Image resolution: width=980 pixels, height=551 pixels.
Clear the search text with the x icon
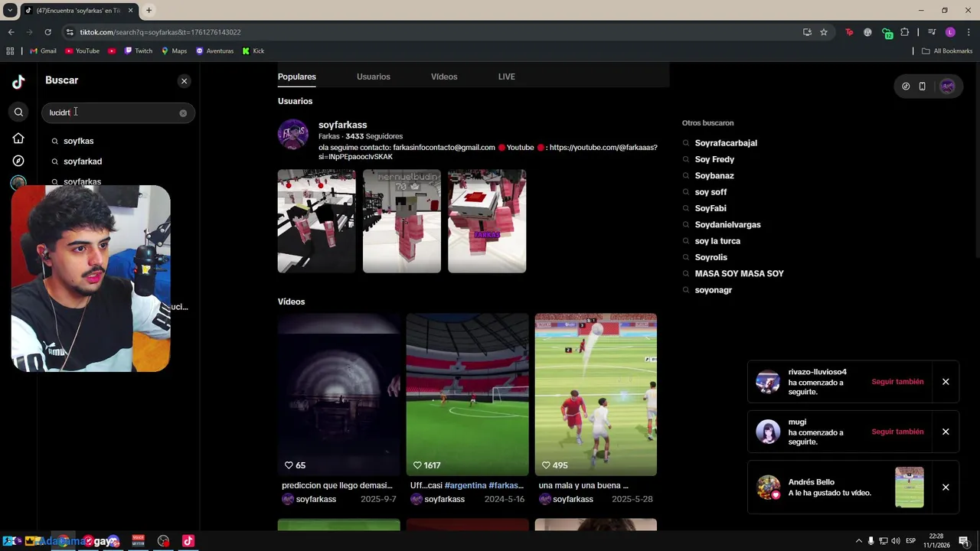(x=183, y=112)
